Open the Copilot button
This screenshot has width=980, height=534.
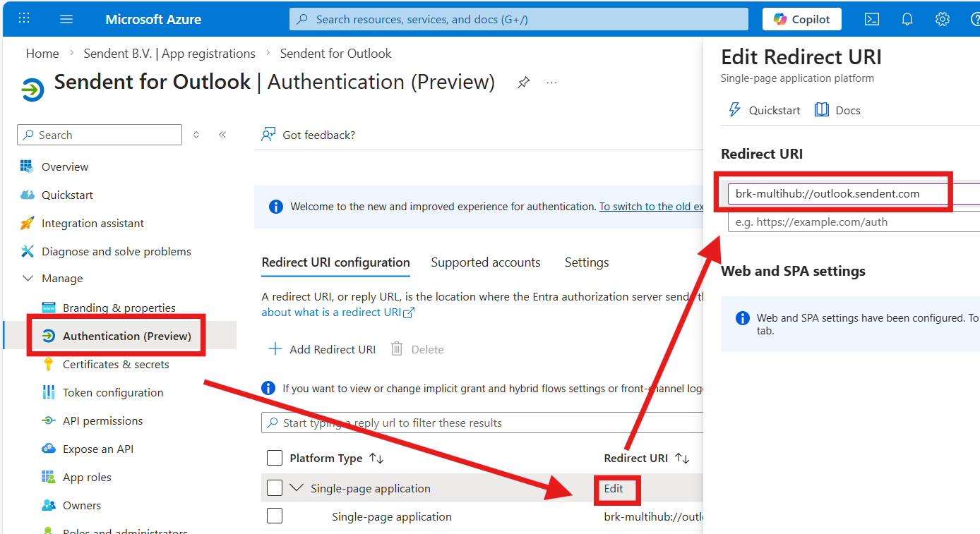pyautogui.click(x=802, y=19)
